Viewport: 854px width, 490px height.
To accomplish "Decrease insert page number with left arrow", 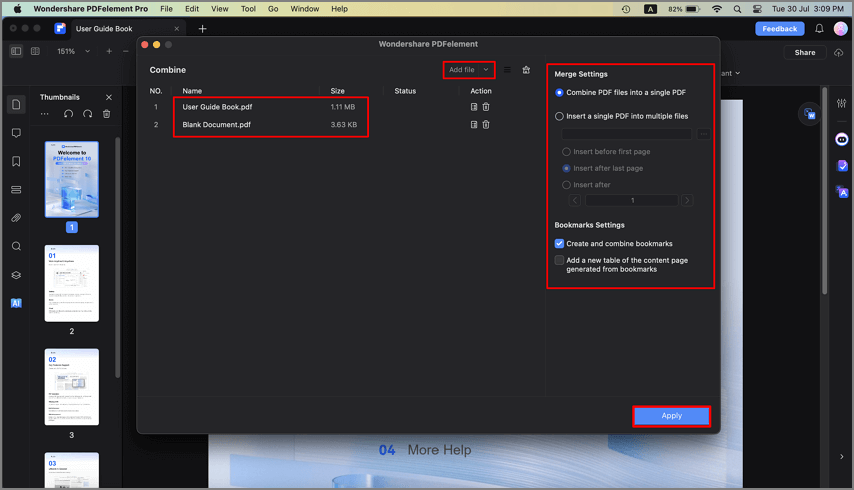I will 575,201.
